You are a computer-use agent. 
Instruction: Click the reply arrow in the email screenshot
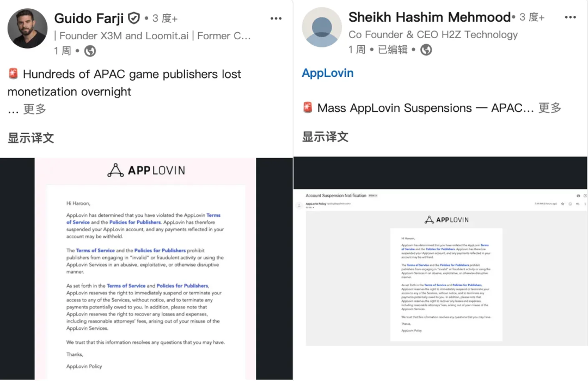click(578, 204)
